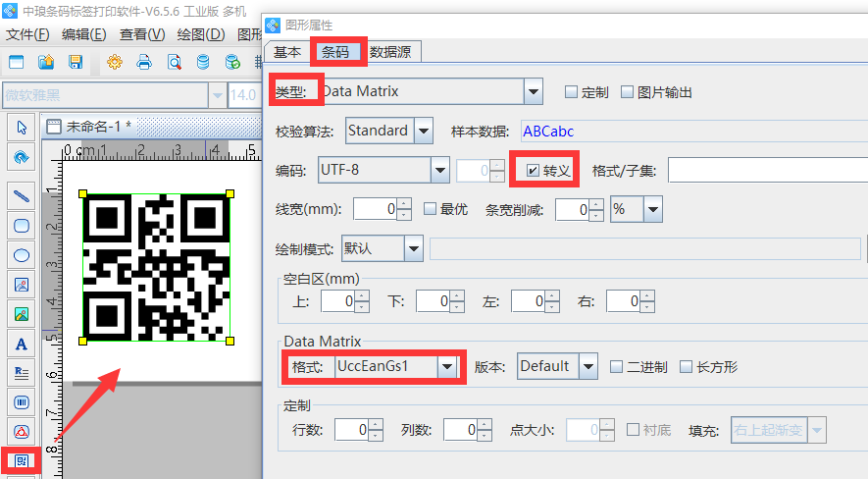This screenshot has height=479, width=868.
Task: Open the % unit dropdown
Action: click(653, 209)
